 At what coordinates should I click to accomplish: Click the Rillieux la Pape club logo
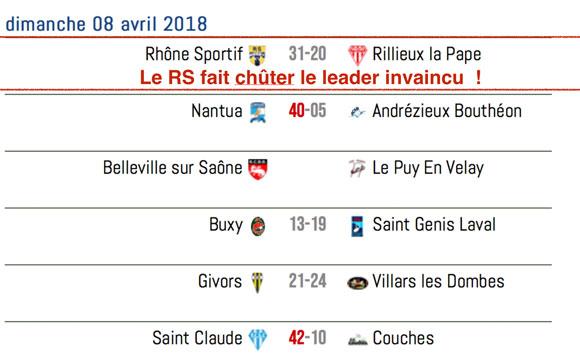pos(357,55)
